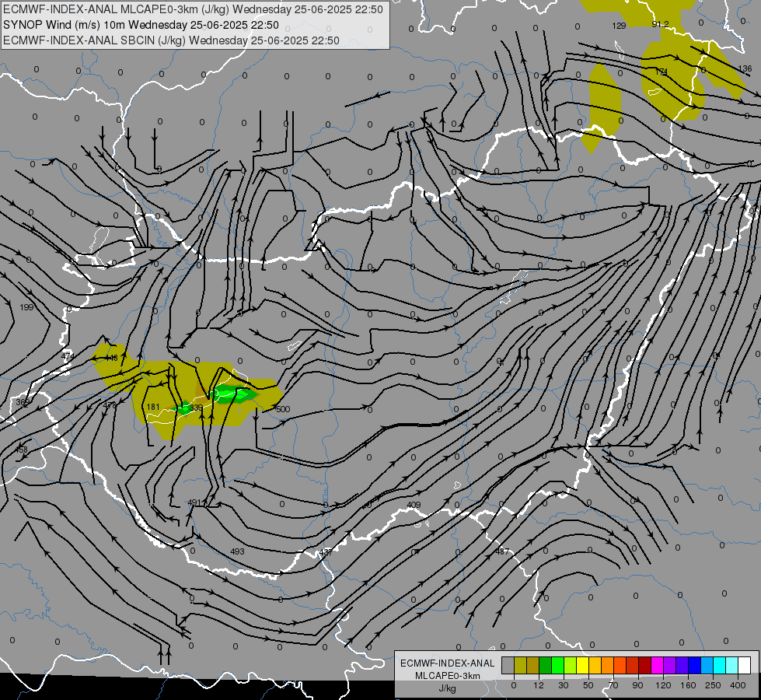This screenshot has height=700, width=761.
Task: Click the legend unit label J/kg
Action: coord(448,688)
